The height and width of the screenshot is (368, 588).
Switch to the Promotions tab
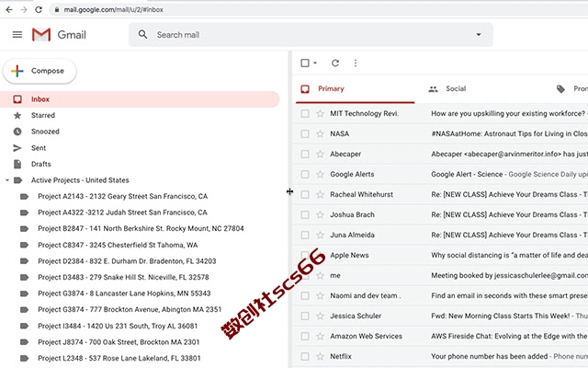click(571, 89)
